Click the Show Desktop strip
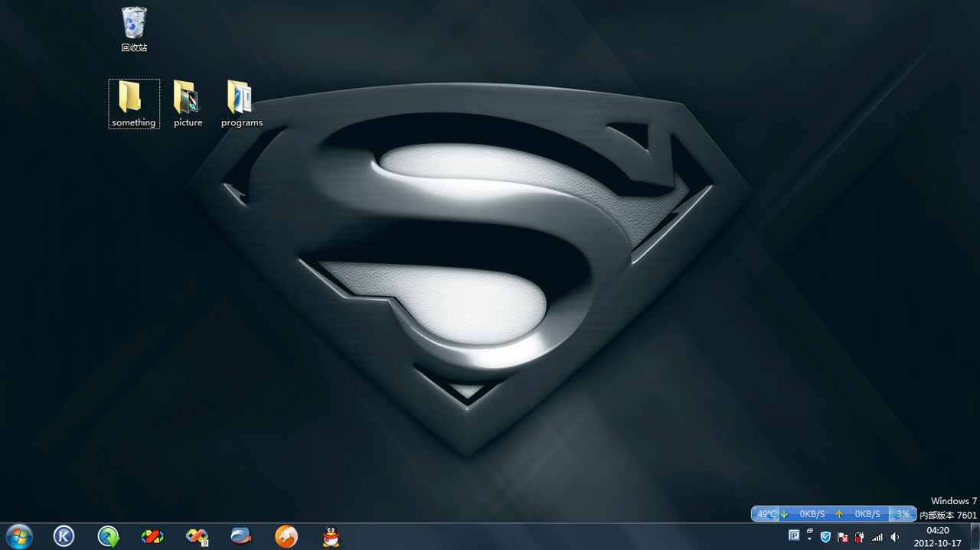 coord(975,536)
